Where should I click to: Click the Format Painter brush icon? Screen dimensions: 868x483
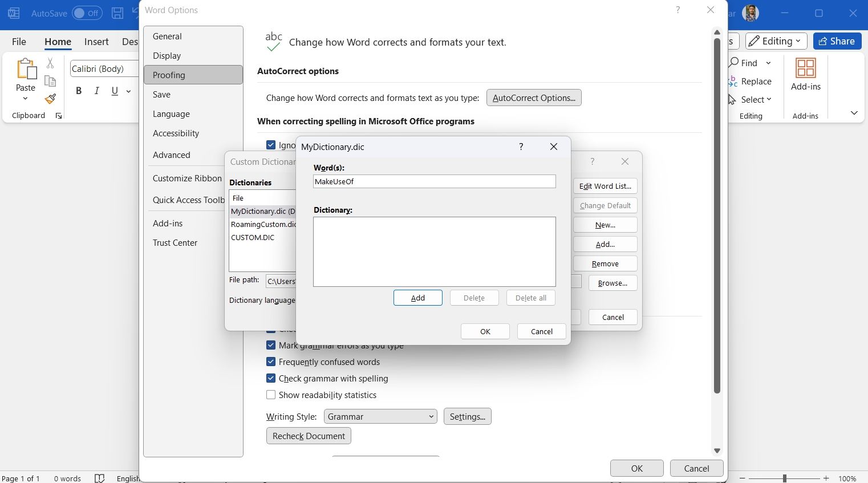coord(50,99)
